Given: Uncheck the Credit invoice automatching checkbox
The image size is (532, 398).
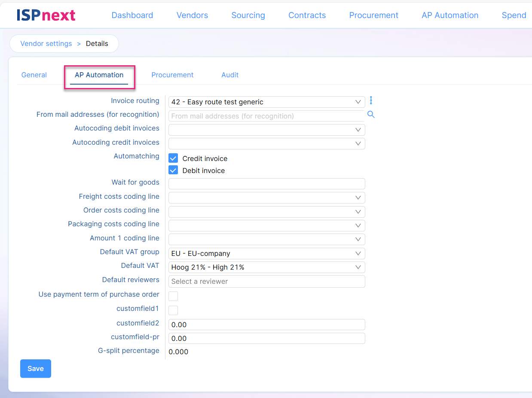Looking at the screenshot, I should click(x=173, y=158).
